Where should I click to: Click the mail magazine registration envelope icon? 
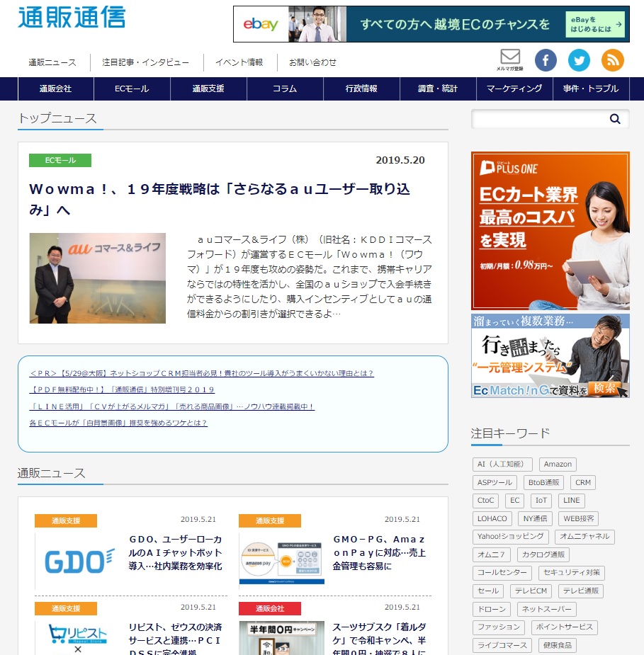(510, 59)
